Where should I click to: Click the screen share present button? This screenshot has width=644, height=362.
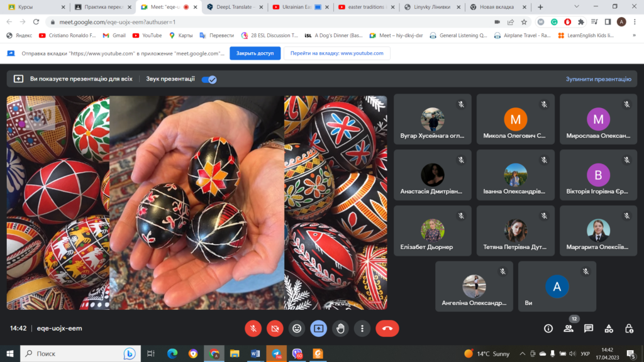[319, 328]
